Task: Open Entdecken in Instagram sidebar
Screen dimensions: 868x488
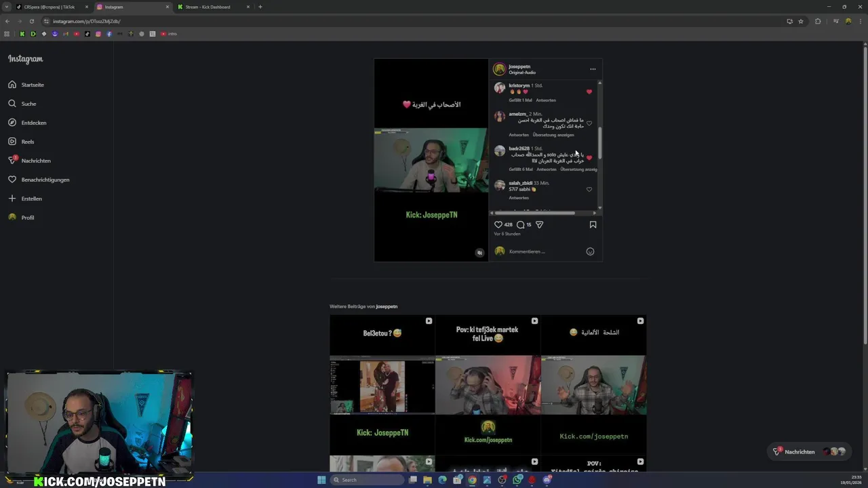Action: 28,123
